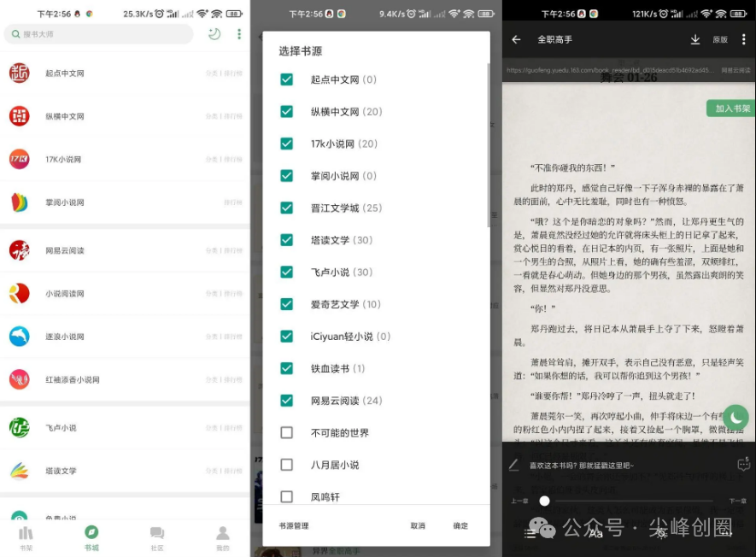Uncheck 铁血读书 (1) checkbox
The width and height of the screenshot is (756, 557).
tap(286, 368)
